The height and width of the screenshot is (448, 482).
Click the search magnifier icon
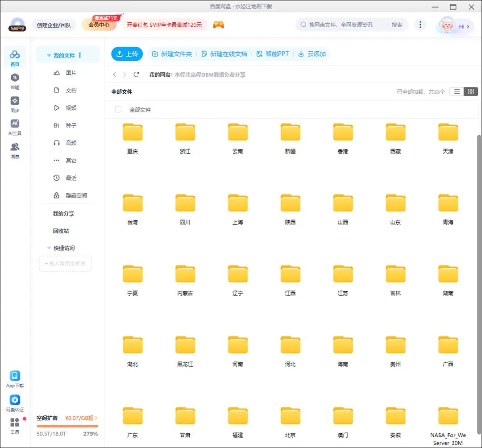(x=303, y=25)
